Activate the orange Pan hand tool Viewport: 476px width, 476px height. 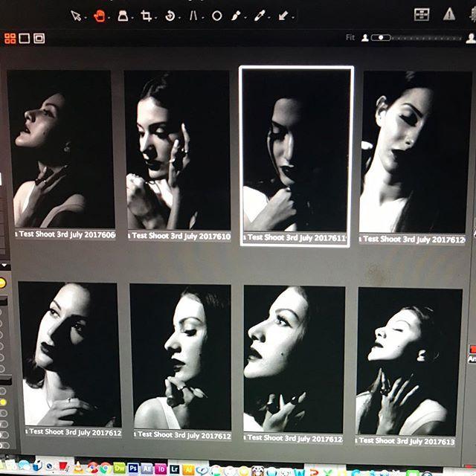tap(99, 16)
